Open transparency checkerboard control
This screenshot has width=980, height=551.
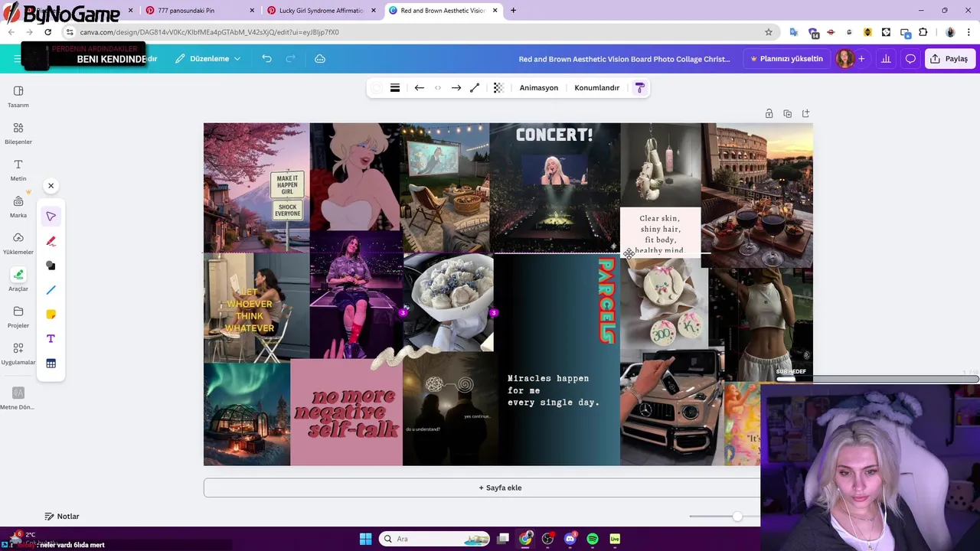pos(498,88)
